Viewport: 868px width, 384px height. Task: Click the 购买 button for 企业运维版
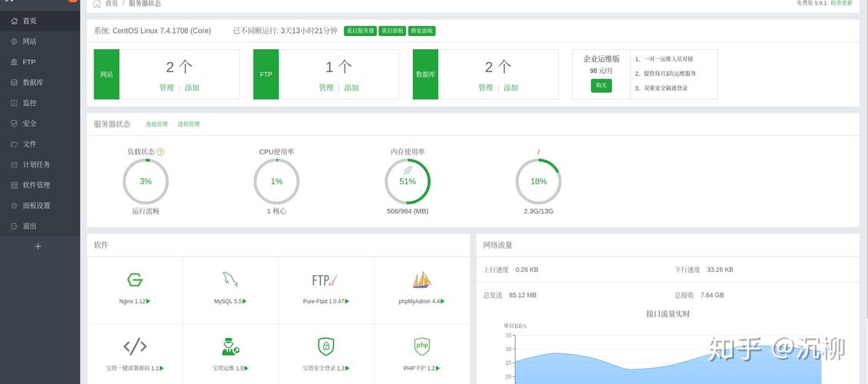click(601, 85)
